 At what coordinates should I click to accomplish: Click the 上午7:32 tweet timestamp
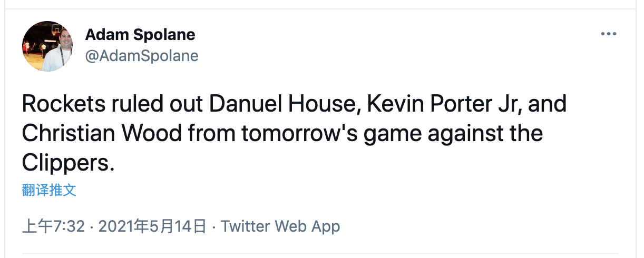pyautogui.click(x=53, y=226)
